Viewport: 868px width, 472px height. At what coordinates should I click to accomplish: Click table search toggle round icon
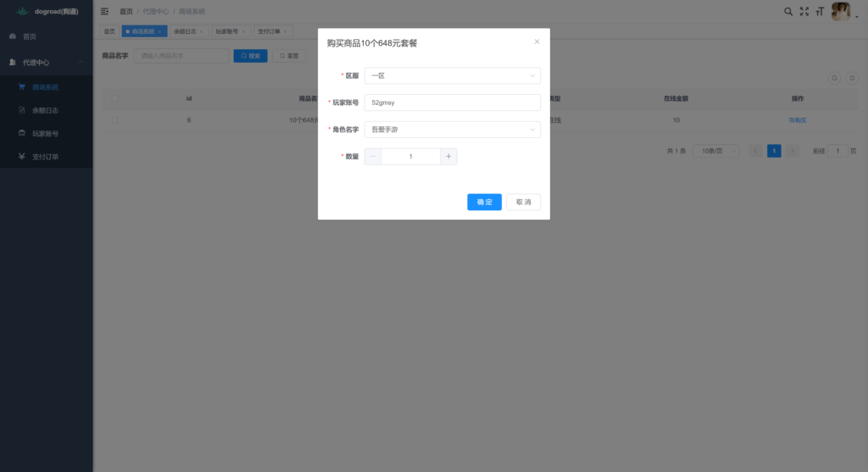click(x=834, y=78)
